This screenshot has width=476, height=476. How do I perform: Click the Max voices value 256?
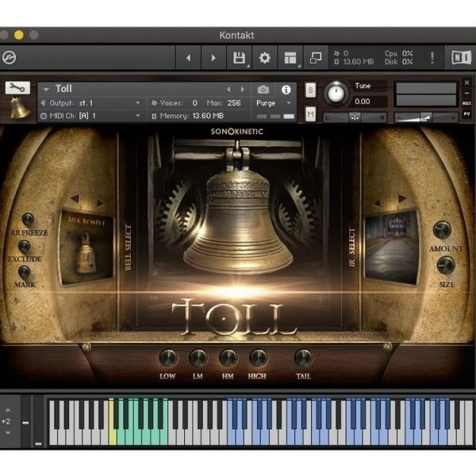[234, 103]
